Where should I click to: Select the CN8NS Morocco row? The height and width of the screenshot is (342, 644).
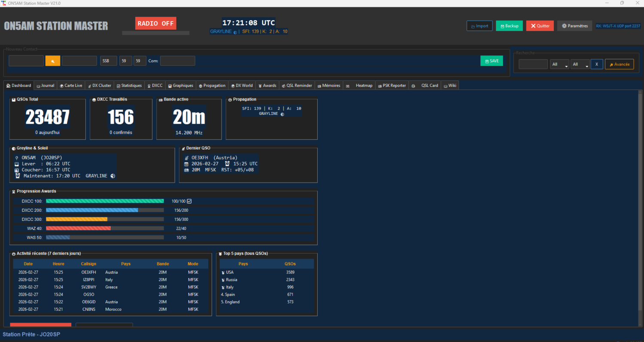pos(111,309)
